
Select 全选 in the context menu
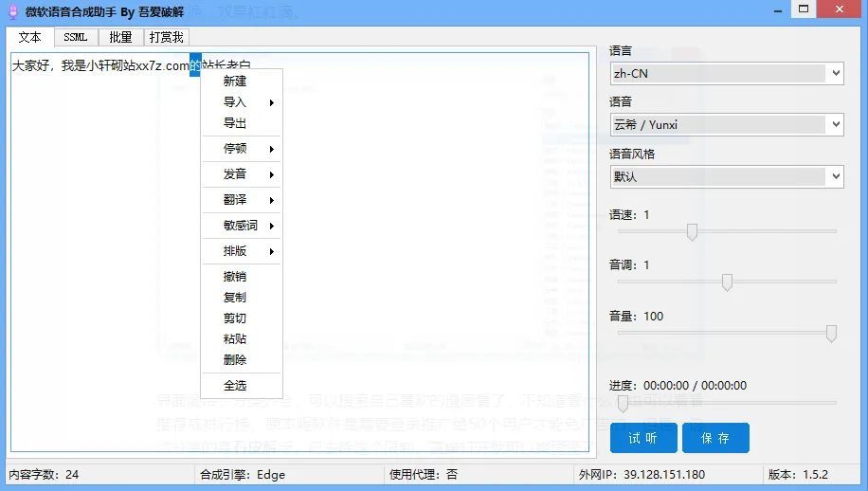(242, 385)
